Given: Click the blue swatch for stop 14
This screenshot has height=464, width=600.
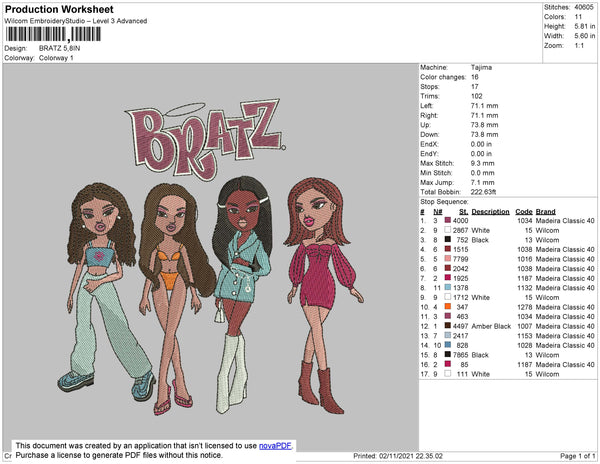Looking at the screenshot, I should 448,344.
